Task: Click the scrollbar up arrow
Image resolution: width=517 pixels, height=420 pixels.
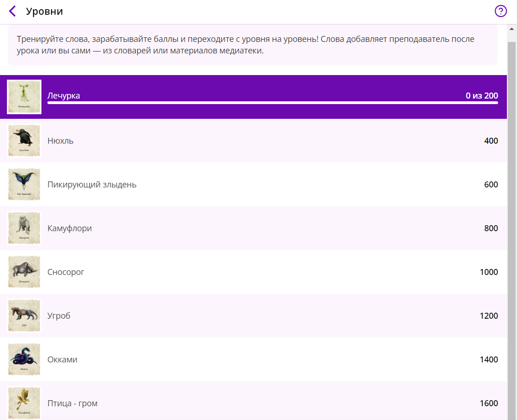Action: point(512,29)
